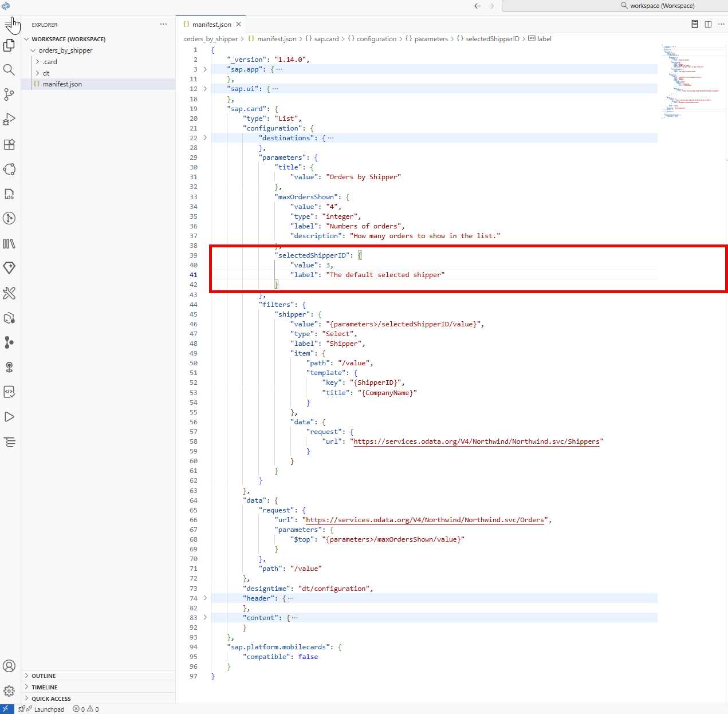This screenshot has height=714, width=728.
Task: Open the books library icon in activity bar
Action: tap(9, 243)
